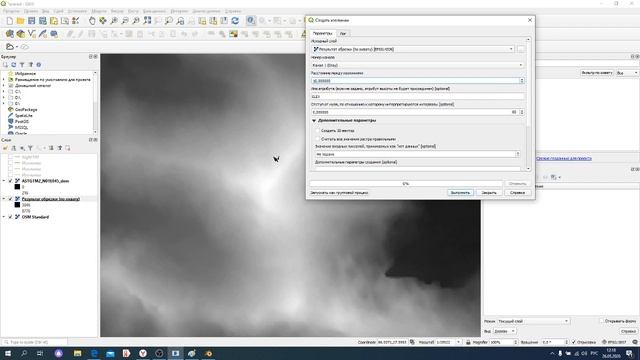
Task: Select the Zoom In tool
Action: 114,21
